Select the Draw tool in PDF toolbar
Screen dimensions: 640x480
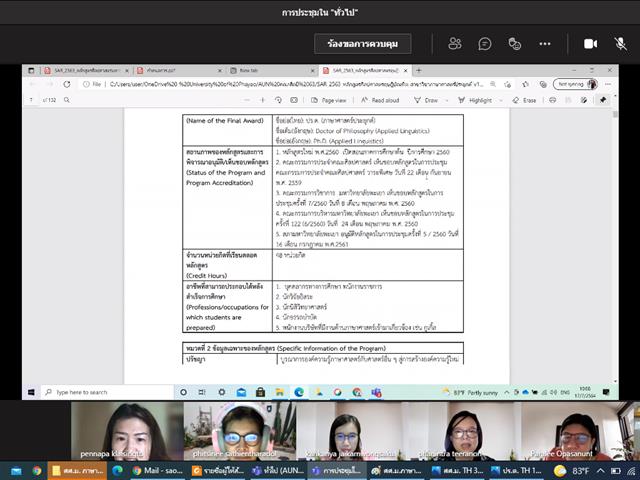(426, 100)
